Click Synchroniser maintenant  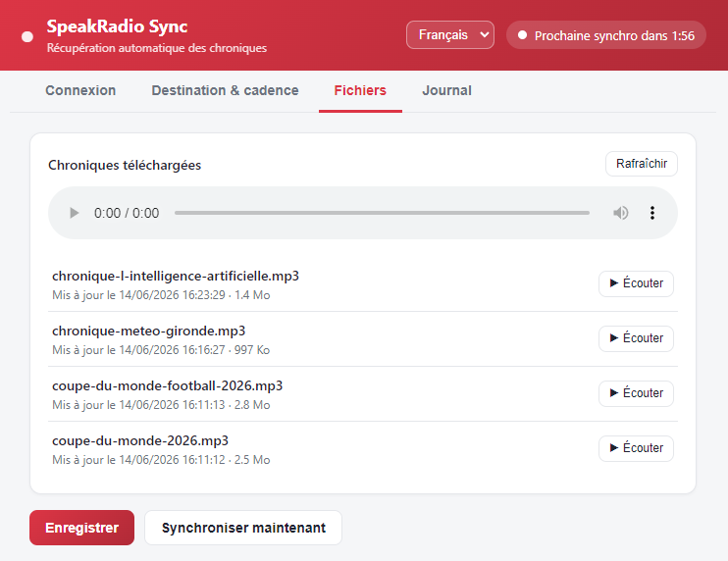(243, 528)
